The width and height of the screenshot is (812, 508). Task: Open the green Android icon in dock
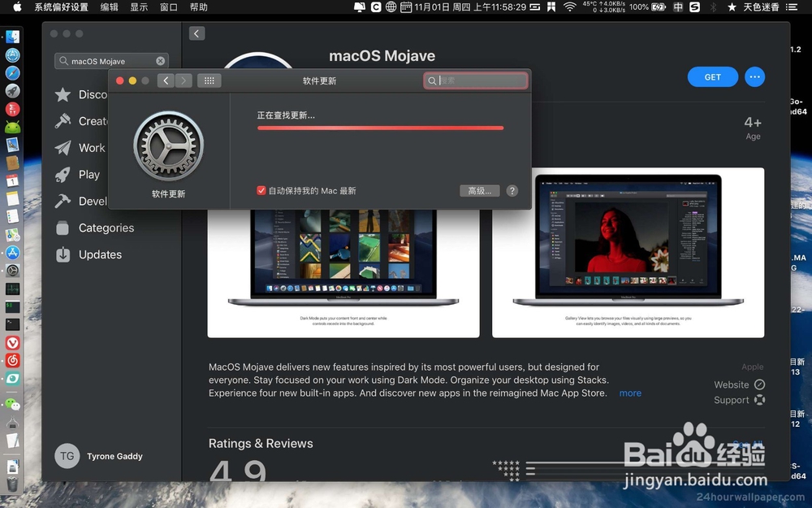[x=12, y=127]
